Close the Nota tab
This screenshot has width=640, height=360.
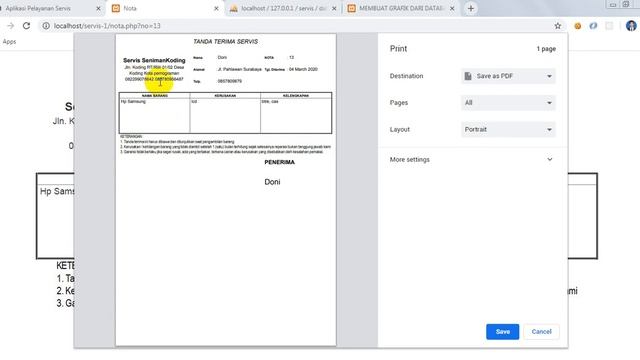click(x=216, y=8)
